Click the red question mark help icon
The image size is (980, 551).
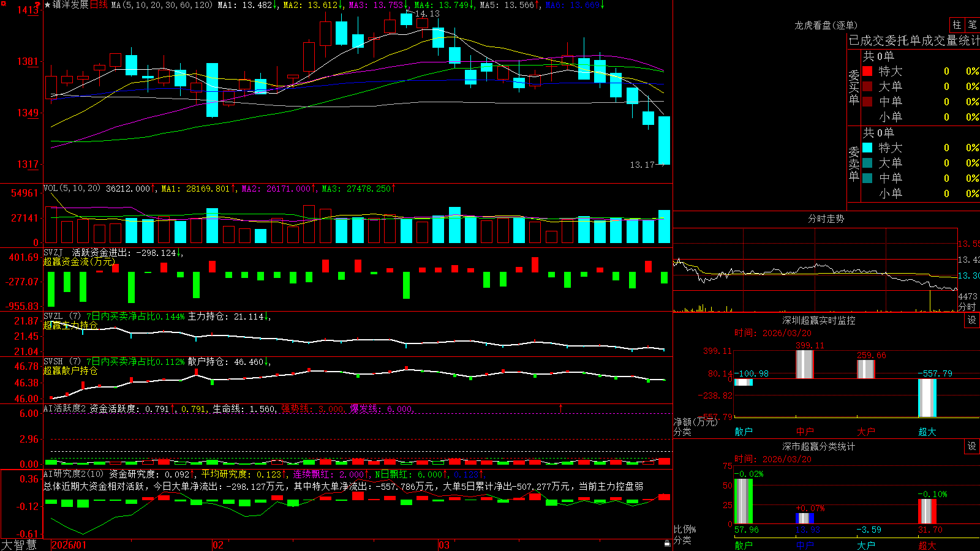point(38,5)
